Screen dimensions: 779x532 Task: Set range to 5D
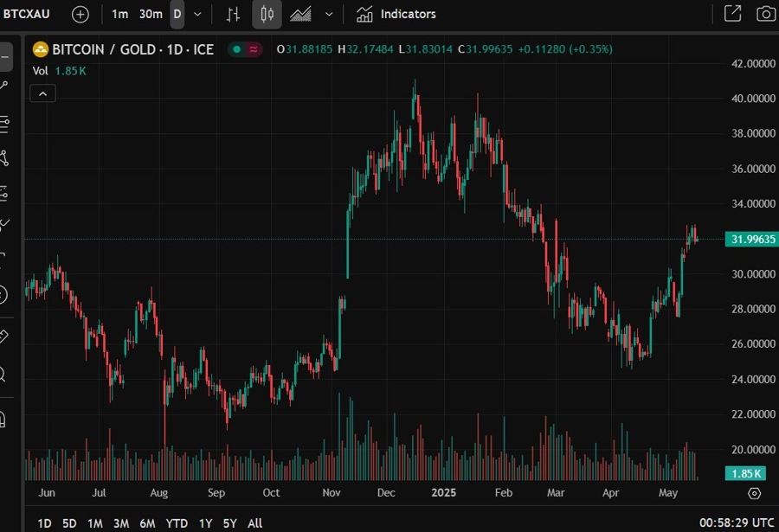tap(69, 523)
